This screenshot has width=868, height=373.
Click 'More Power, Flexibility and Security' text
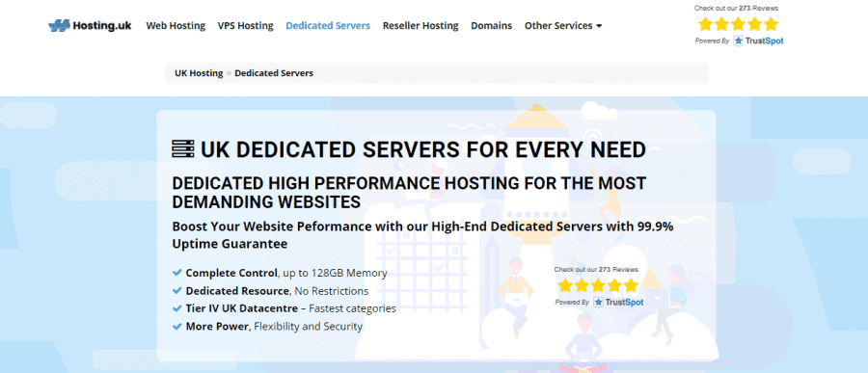tap(274, 326)
